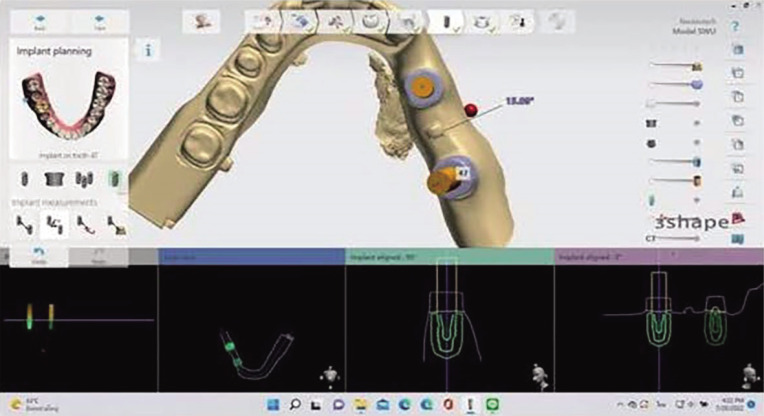764x416 pixels.
Task: Select the 'Implant aligned 90°' view panel header
Action: (x=448, y=257)
